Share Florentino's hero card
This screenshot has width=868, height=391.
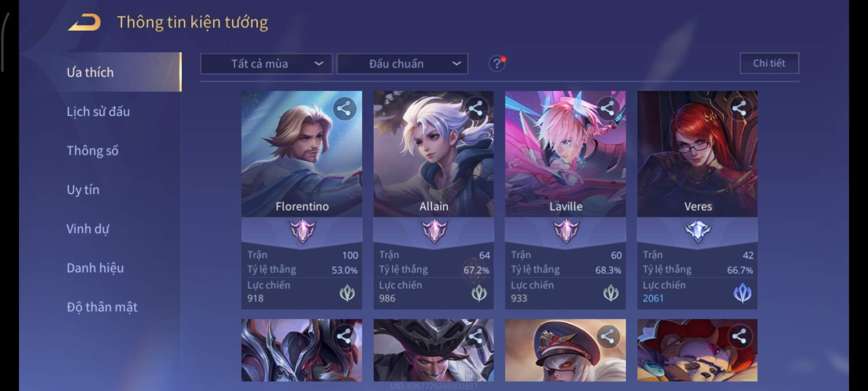pyautogui.click(x=344, y=108)
